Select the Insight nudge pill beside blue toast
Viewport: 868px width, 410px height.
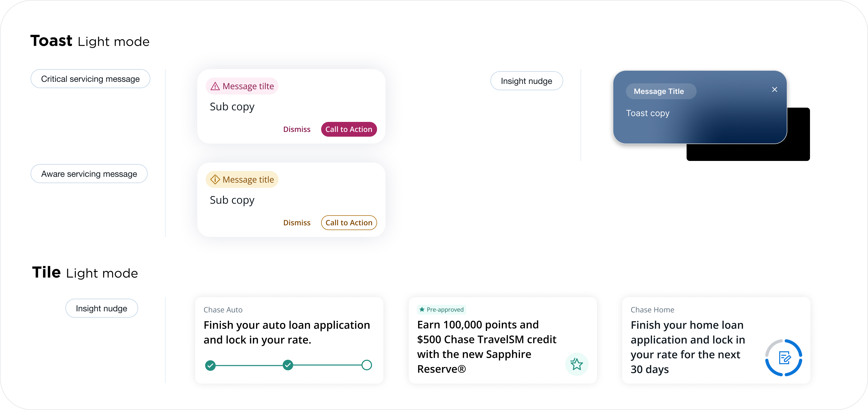coord(526,81)
